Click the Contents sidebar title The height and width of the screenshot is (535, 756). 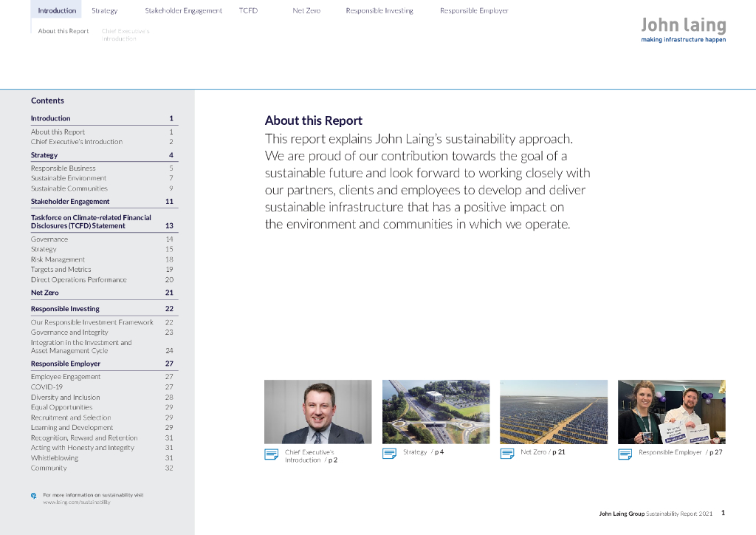point(47,100)
